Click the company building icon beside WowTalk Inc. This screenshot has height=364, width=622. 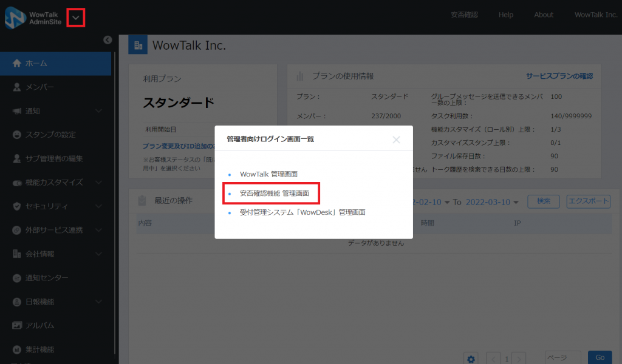[138, 45]
